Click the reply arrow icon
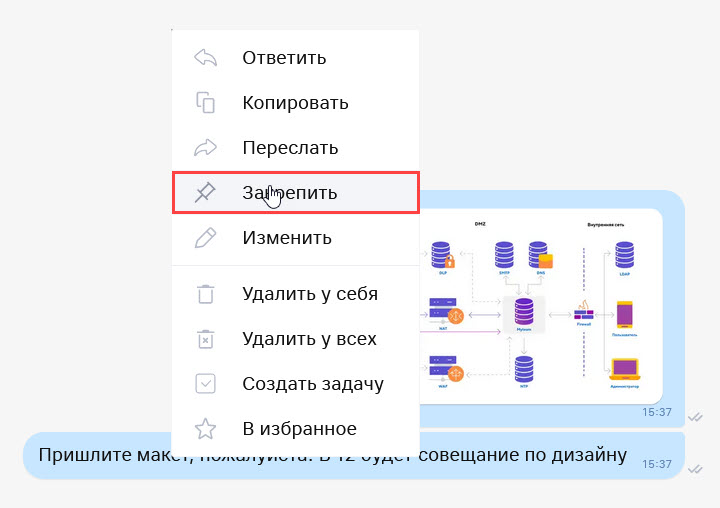The width and height of the screenshot is (720, 508). pos(205,58)
